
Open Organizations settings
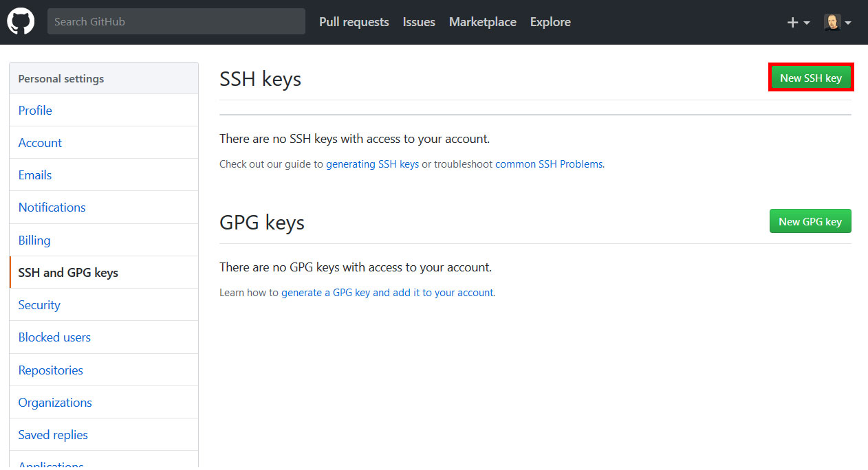coord(104,403)
